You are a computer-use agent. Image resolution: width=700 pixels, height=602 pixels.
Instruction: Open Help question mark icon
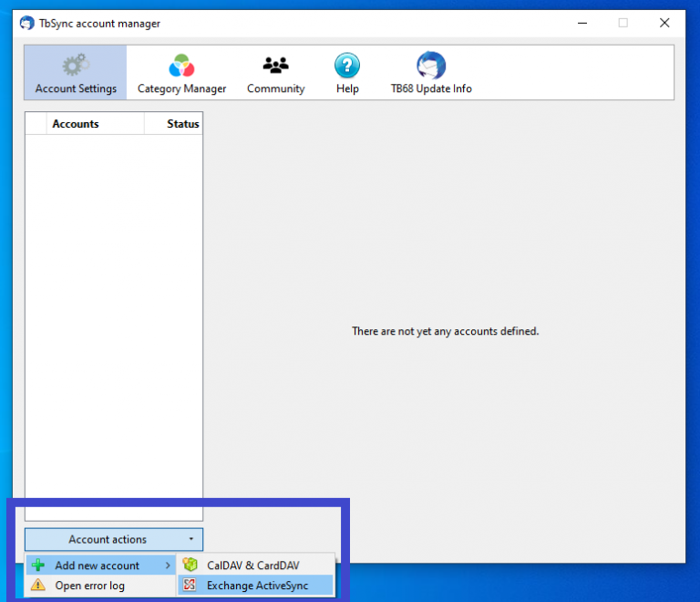click(346, 66)
